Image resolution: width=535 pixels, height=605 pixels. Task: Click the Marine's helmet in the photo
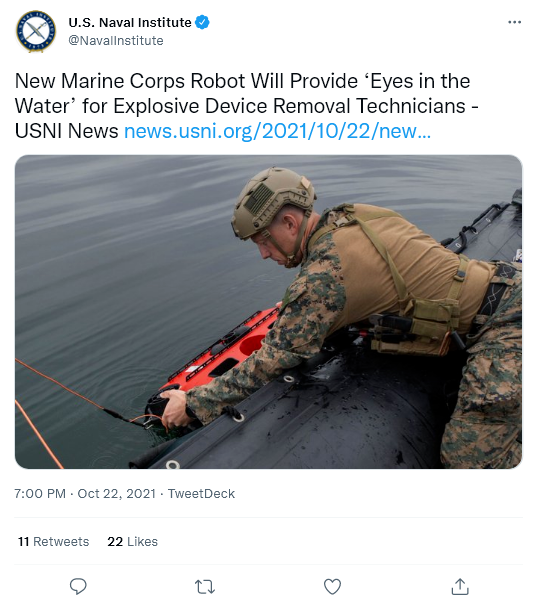pos(272,201)
